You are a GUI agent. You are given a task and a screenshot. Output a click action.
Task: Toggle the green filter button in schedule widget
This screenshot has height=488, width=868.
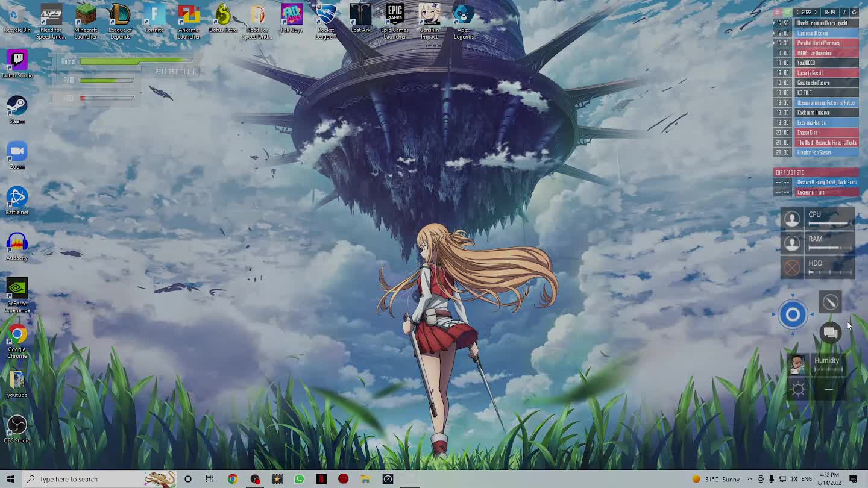coord(787,12)
